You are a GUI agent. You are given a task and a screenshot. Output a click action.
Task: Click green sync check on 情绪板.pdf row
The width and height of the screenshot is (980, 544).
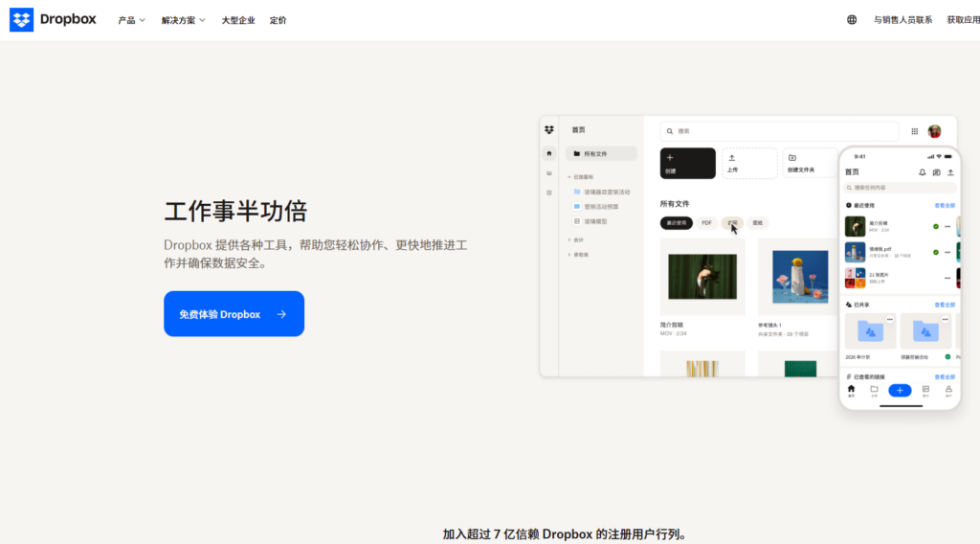(936, 252)
